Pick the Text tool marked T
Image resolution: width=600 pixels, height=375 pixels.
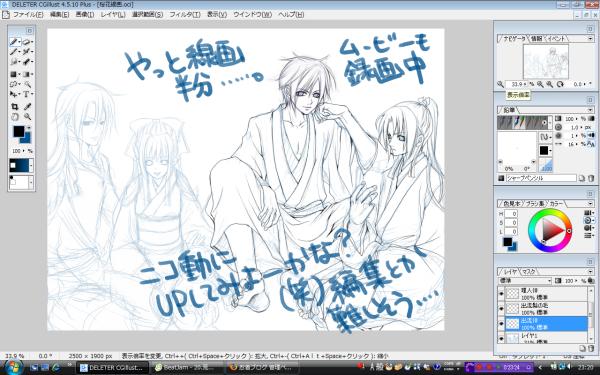[x=26, y=94]
